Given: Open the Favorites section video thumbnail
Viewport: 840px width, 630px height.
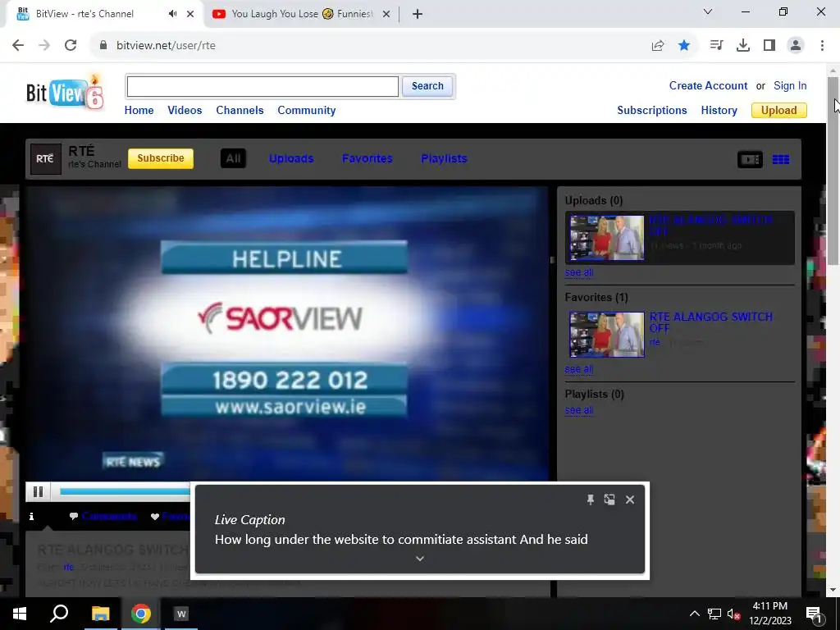Looking at the screenshot, I should [607, 335].
